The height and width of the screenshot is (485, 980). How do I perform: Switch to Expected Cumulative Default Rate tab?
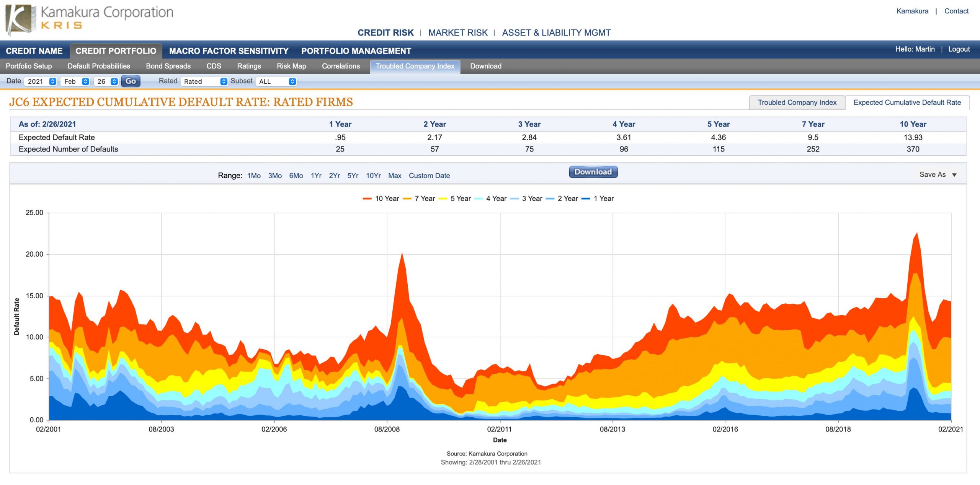[x=907, y=103]
